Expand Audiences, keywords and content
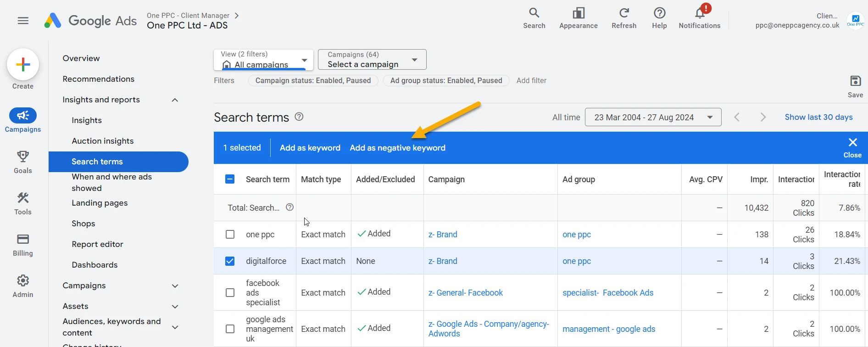This screenshot has width=868, height=347. pyautogui.click(x=175, y=327)
